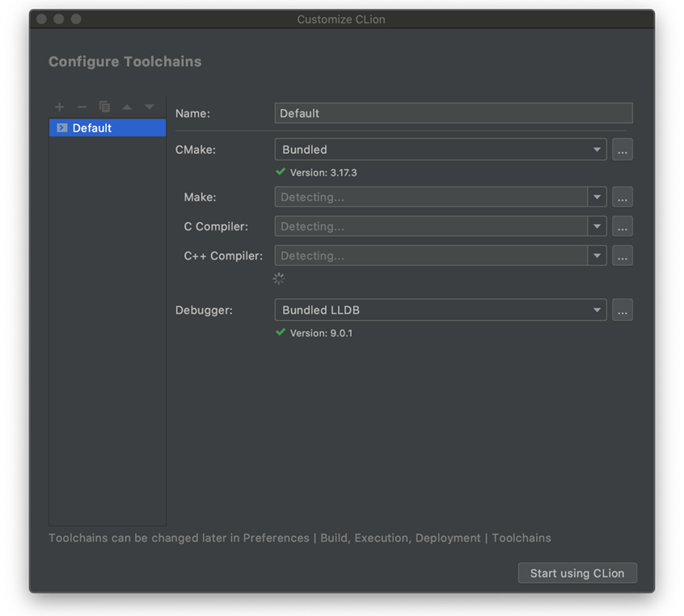The image size is (684, 616).
Task: Click the Toolchains preferences hint text
Action: [x=300, y=538]
